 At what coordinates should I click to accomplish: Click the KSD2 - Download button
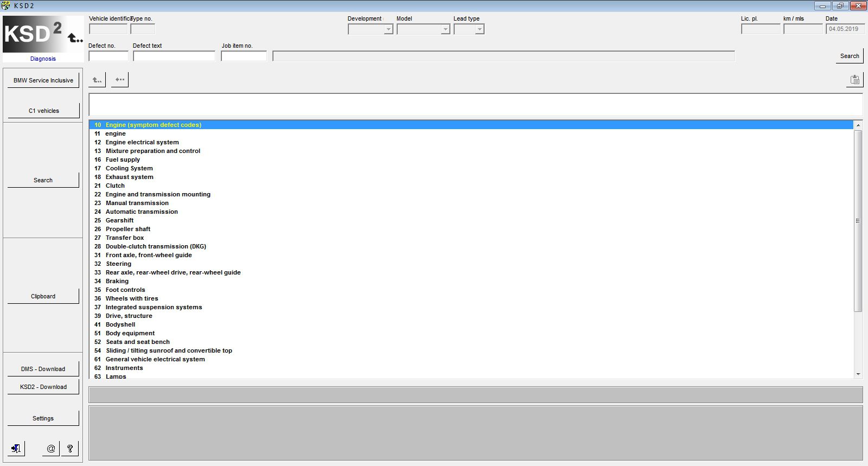pyautogui.click(x=43, y=387)
